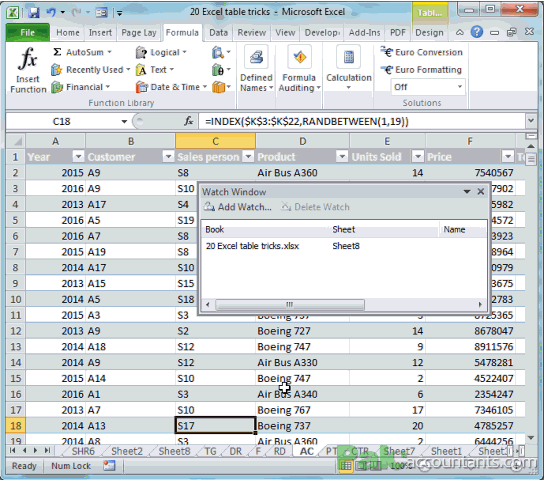This screenshot has height=480, width=544.
Task: Switch to the Data ribbon tab
Action: pos(219,33)
